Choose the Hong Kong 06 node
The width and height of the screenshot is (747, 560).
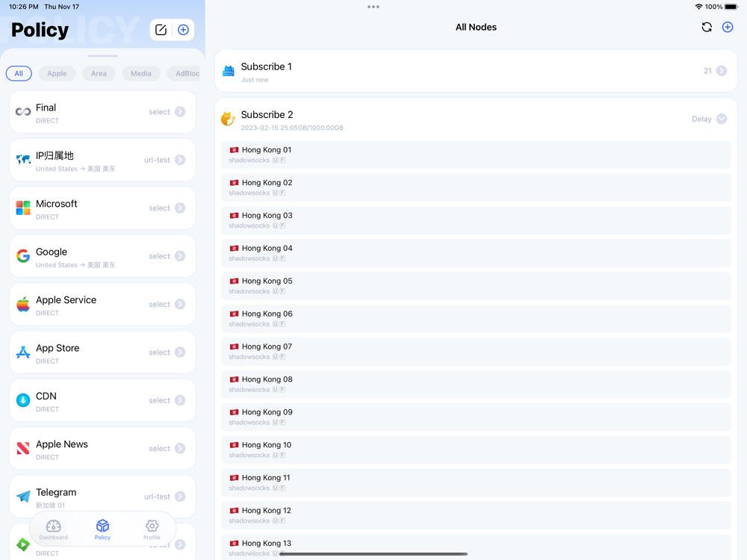click(x=475, y=318)
